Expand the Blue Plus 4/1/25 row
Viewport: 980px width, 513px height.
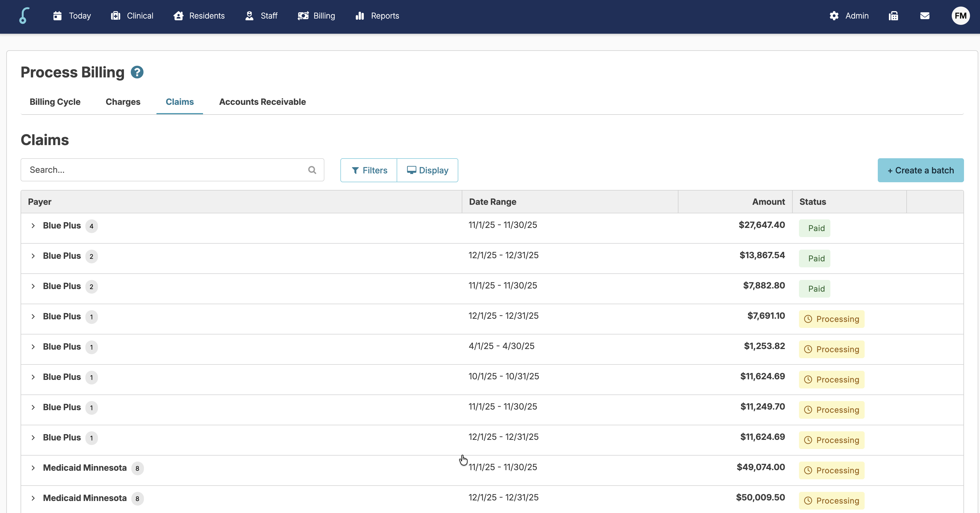33,347
